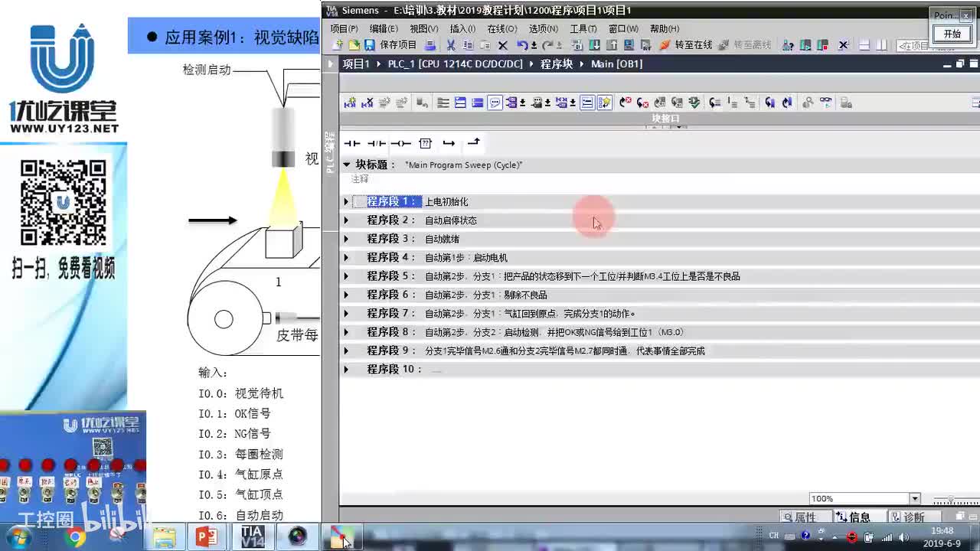Click the insert network icon in editor toolbar
Screen dimensions: 980x551
[x=351, y=103]
